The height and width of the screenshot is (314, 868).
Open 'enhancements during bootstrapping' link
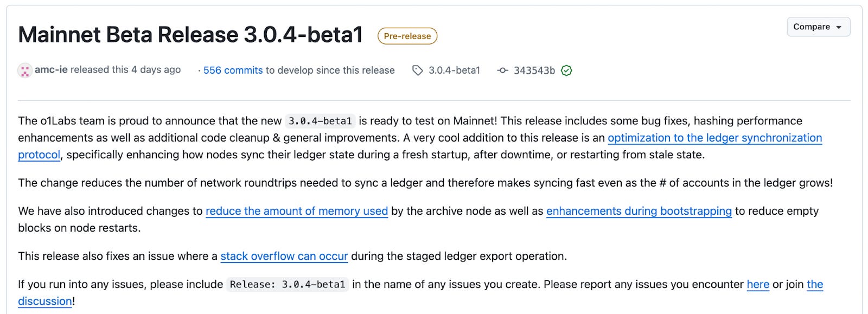pyautogui.click(x=639, y=211)
